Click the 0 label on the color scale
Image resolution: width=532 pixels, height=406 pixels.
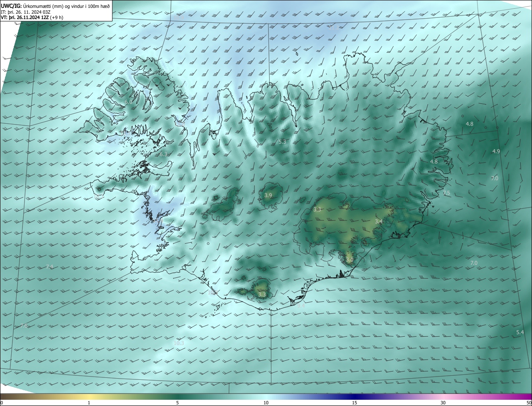(x=2, y=403)
